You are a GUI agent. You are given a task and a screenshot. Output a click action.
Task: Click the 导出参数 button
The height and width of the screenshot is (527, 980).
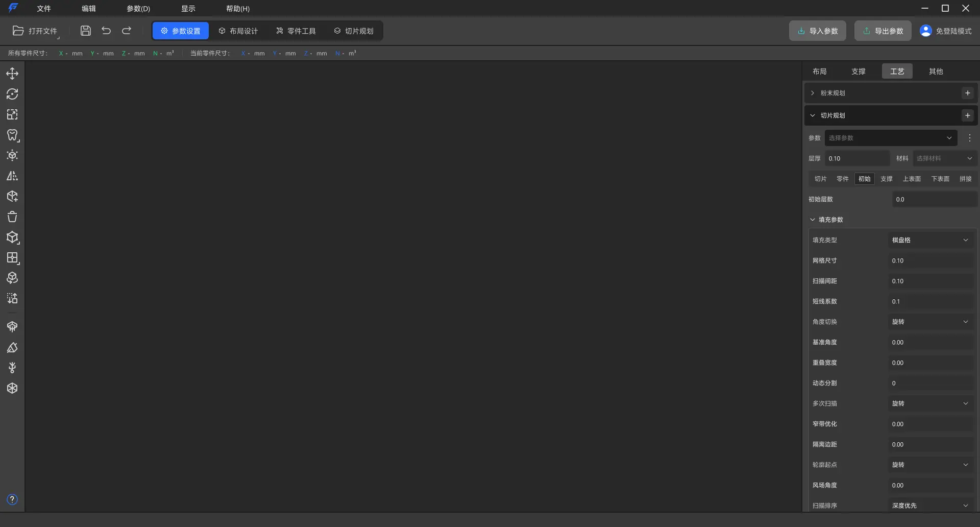[x=883, y=31]
